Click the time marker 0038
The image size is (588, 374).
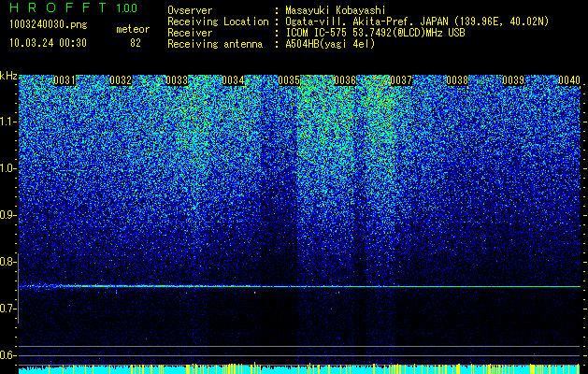[457, 80]
